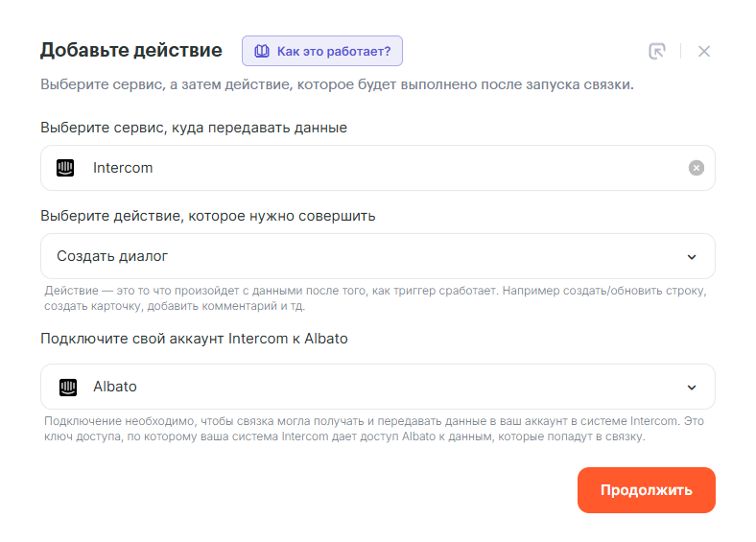The image size is (756, 542).
Task: Click the "Выберите сервис, куда передавать данные" label
Action: point(193,128)
